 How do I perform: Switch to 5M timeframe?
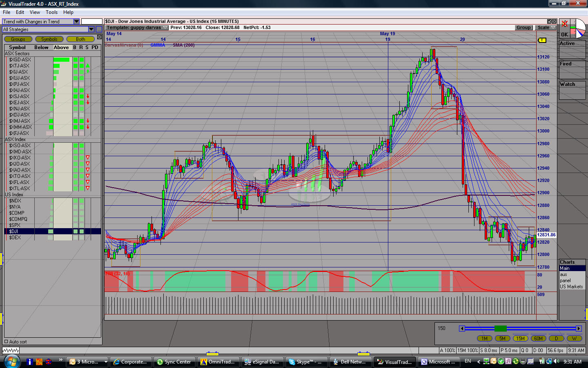click(x=503, y=338)
